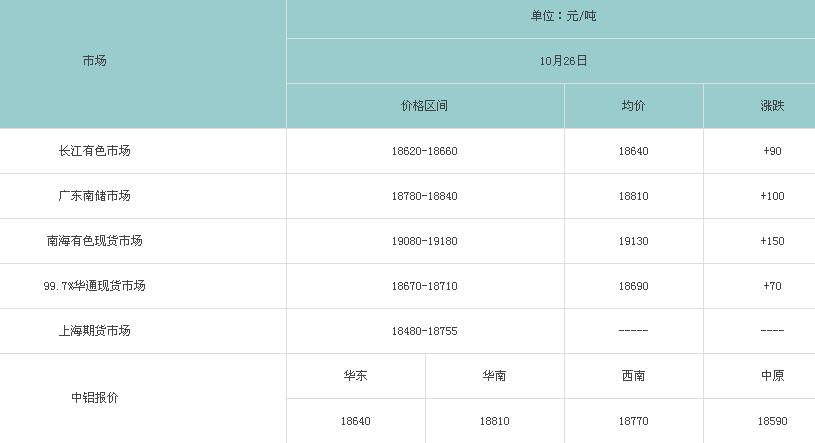The width and height of the screenshot is (815, 443).
Task: Select the 长江有色市场 row label
Action: tap(95, 151)
